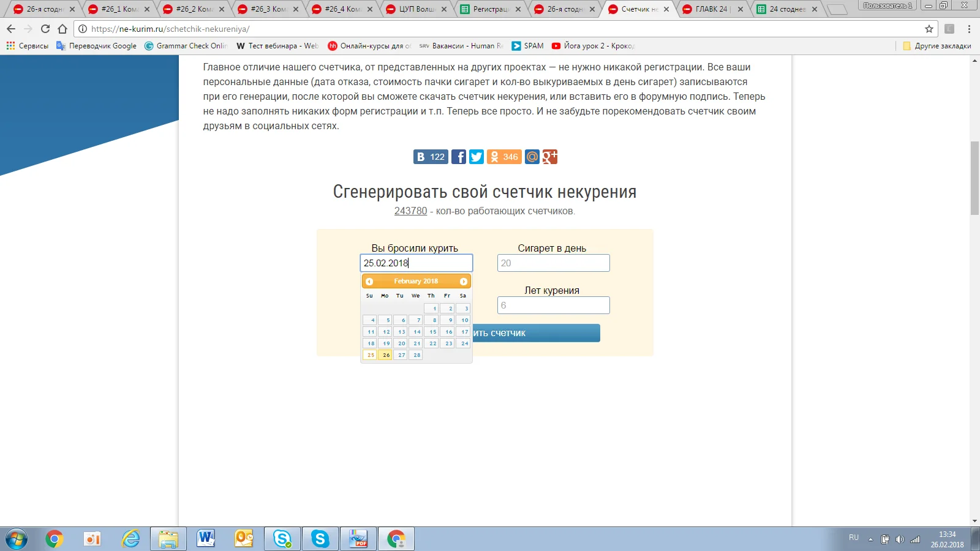Click the browser back arrow
980x551 pixels.
[11, 29]
